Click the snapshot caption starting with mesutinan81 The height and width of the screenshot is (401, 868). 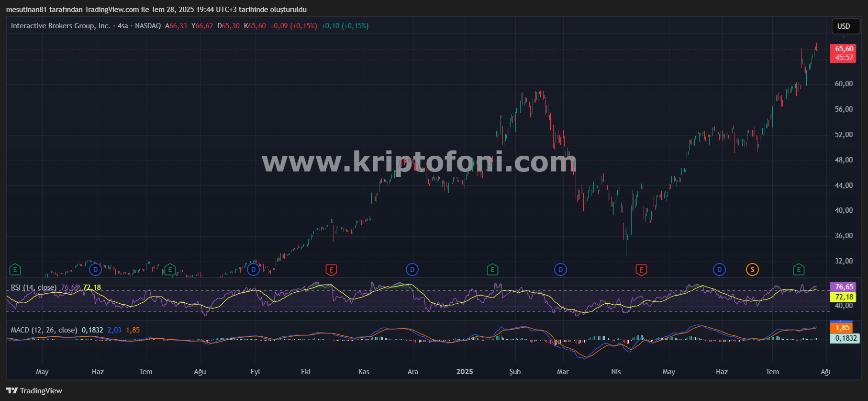coord(156,9)
